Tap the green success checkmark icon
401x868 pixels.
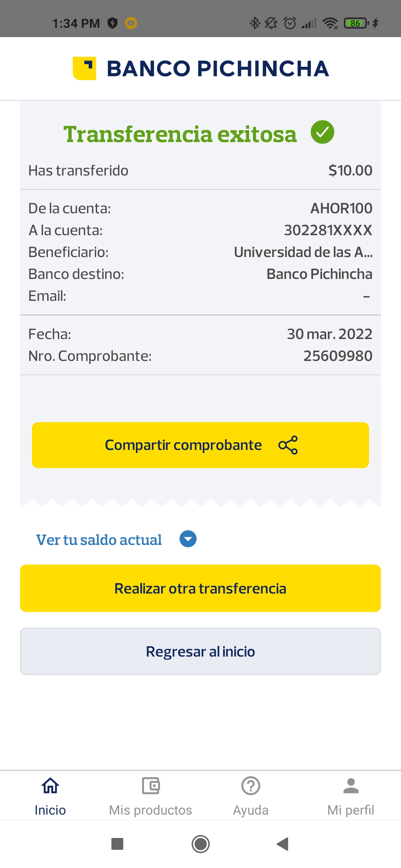pos(322,132)
